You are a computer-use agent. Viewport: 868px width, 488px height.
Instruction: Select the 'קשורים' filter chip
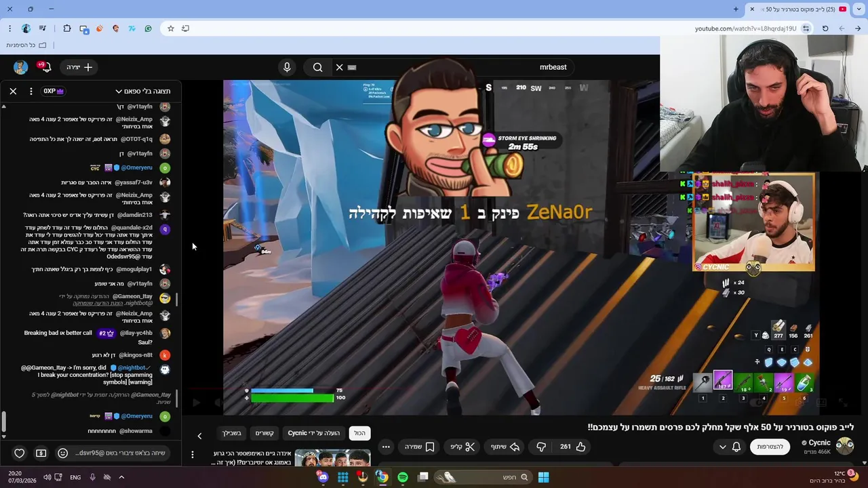click(264, 433)
